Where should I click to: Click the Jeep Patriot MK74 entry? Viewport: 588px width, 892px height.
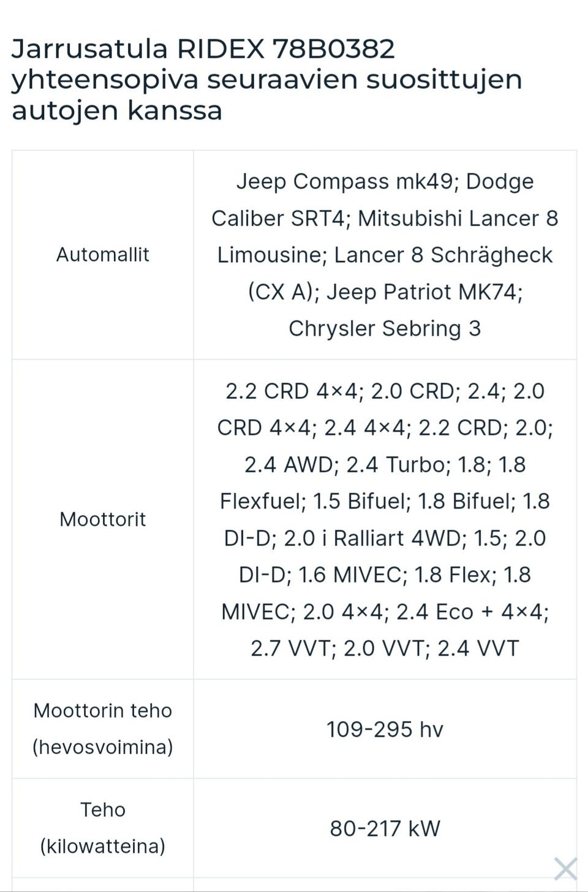(423, 292)
